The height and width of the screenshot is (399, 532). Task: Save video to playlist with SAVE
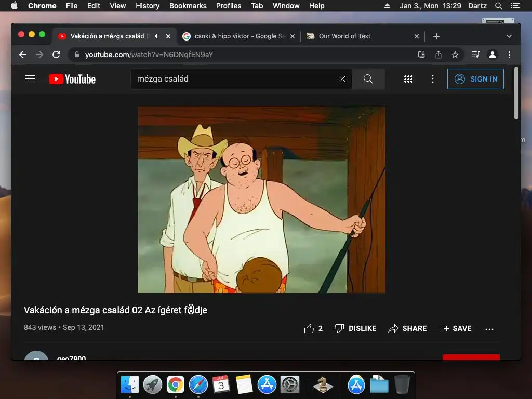[455, 328]
